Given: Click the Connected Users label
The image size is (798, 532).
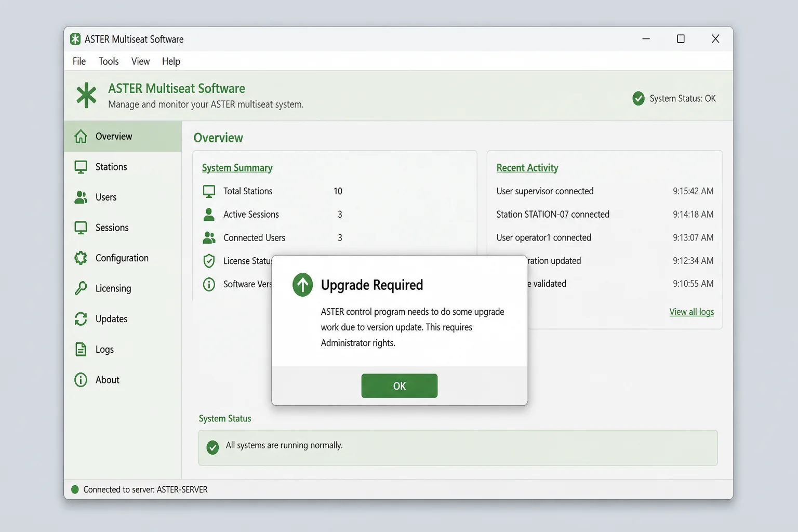Looking at the screenshot, I should click(254, 237).
